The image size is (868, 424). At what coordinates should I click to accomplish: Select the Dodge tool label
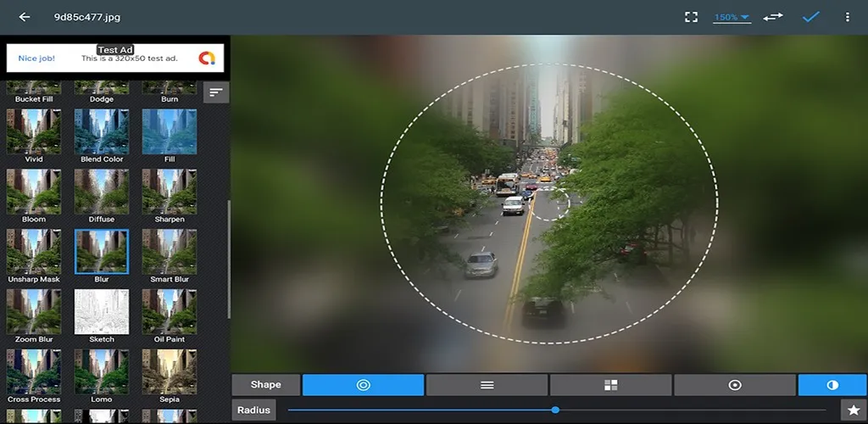102,99
